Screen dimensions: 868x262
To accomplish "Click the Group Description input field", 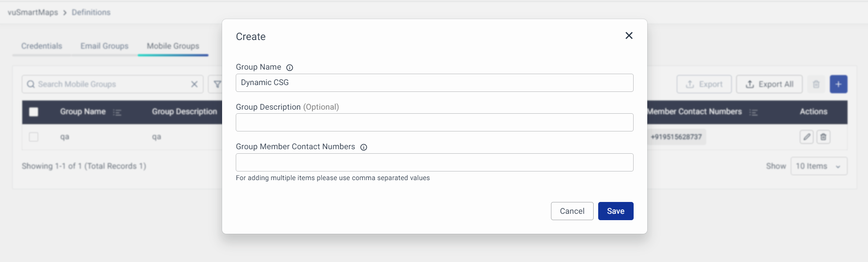I will click(x=434, y=122).
